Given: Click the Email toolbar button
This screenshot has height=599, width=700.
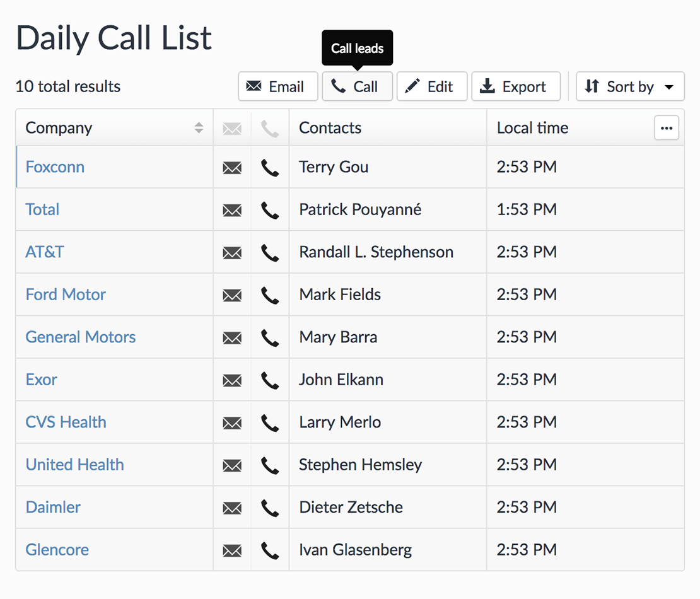Looking at the screenshot, I should (277, 86).
